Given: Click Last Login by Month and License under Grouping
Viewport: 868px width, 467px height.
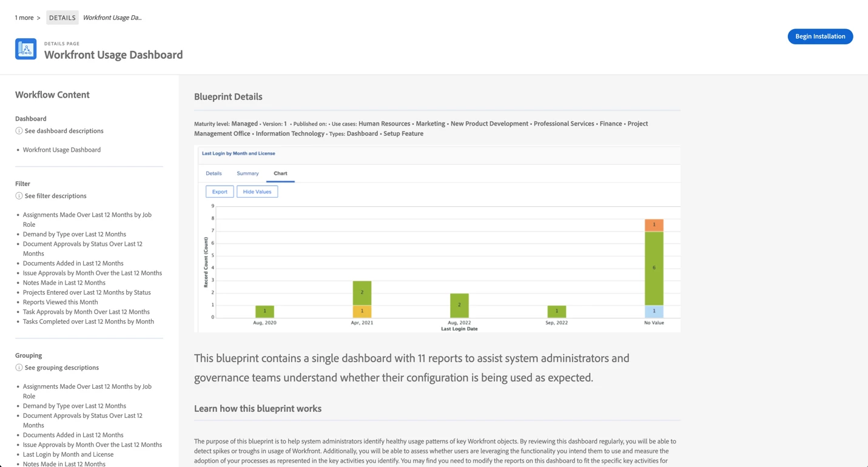Looking at the screenshot, I should point(68,454).
